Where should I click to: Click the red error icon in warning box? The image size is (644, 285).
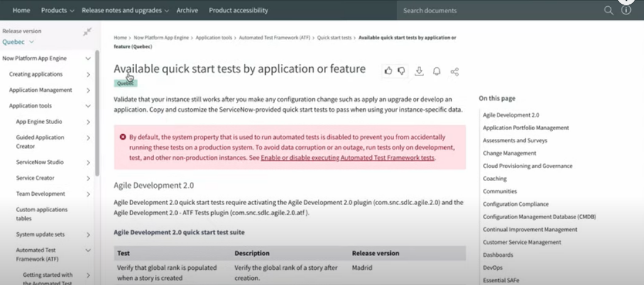(x=123, y=137)
